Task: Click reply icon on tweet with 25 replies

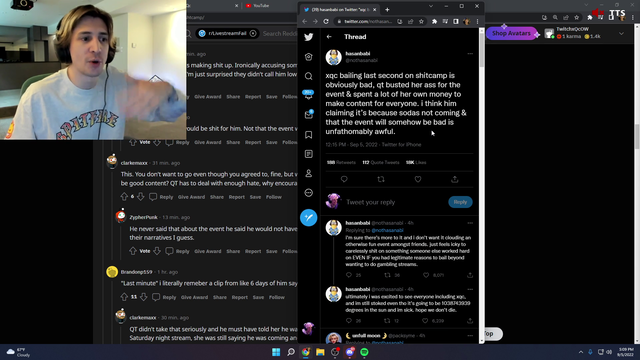Action: 349,275
